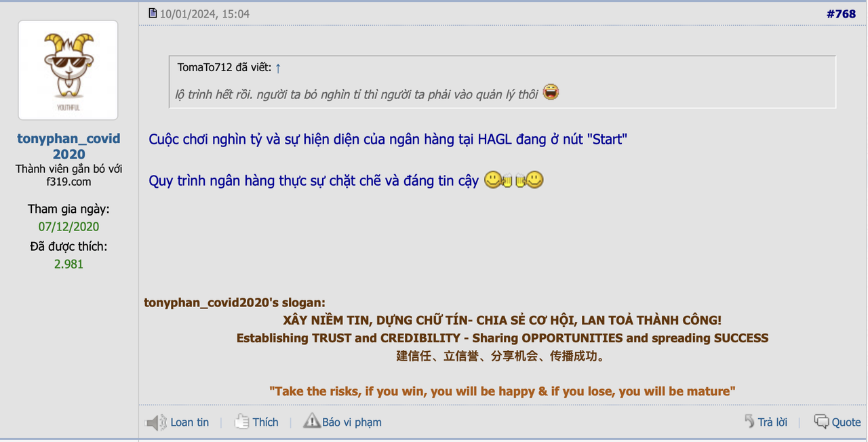868x442 pixels.
Task: Click the small post icon before the date
Action: [x=153, y=13]
